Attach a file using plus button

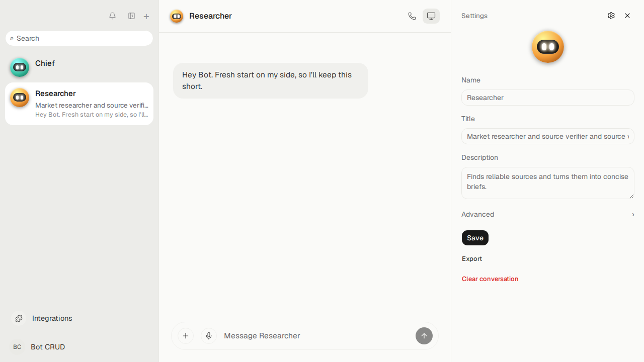point(186,336)
